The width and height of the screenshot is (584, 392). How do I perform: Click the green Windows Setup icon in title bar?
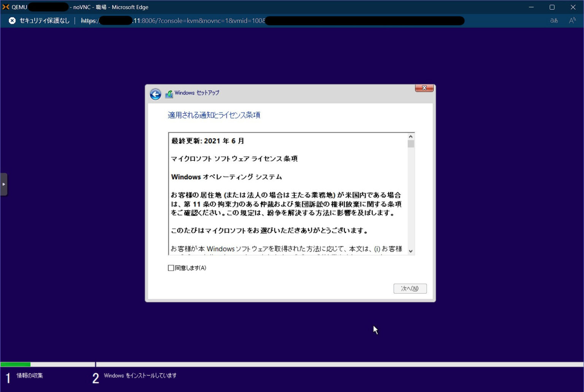point(169,93)
